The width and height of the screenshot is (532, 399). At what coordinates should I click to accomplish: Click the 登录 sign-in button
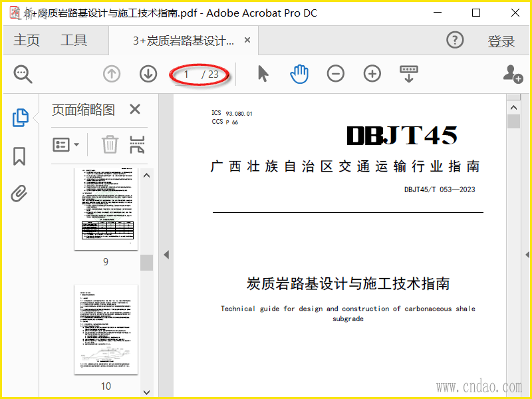pos(501,41)
